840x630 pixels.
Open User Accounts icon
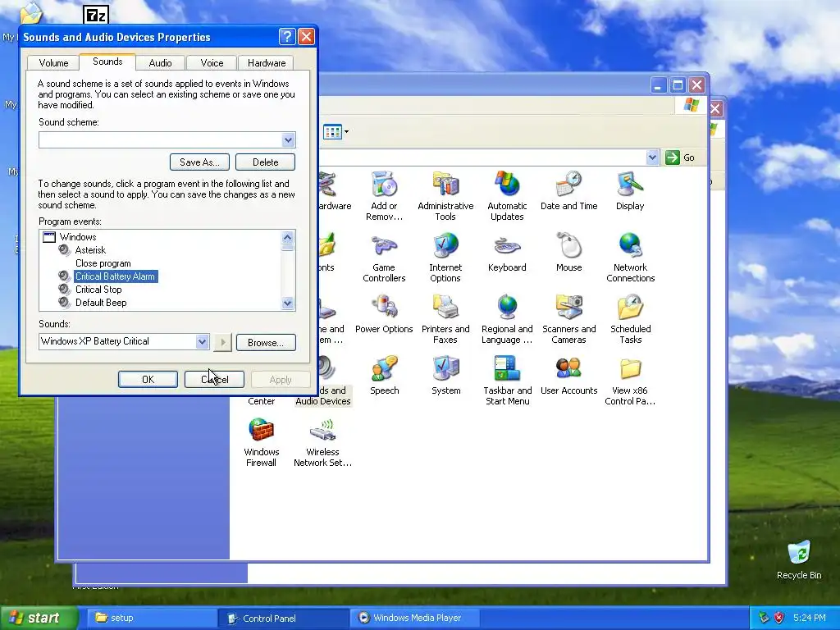click(x=568, y=376)
